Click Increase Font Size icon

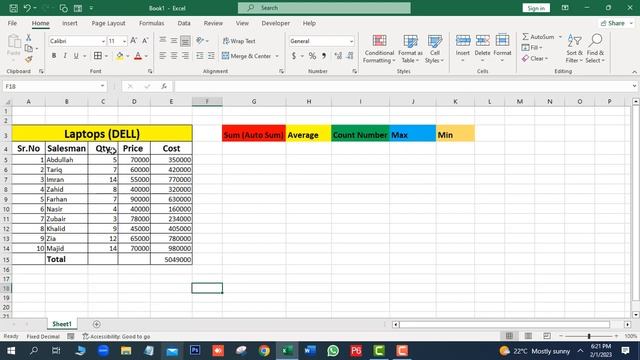pyautogui.click(x=133, y=41)
